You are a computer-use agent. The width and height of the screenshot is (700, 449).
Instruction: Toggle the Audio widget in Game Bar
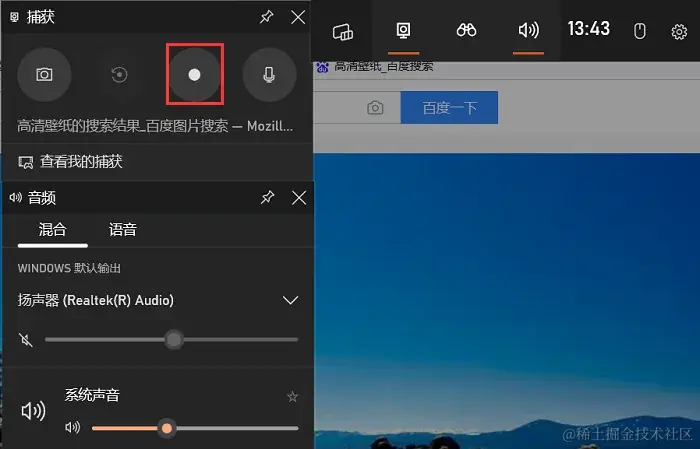pos(529,31)
